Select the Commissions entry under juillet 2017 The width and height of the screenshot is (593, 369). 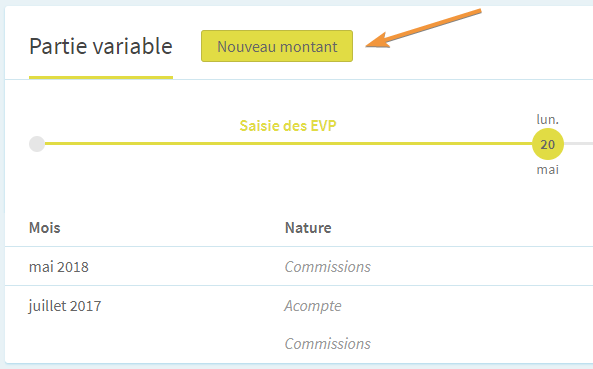coord(328,344)
